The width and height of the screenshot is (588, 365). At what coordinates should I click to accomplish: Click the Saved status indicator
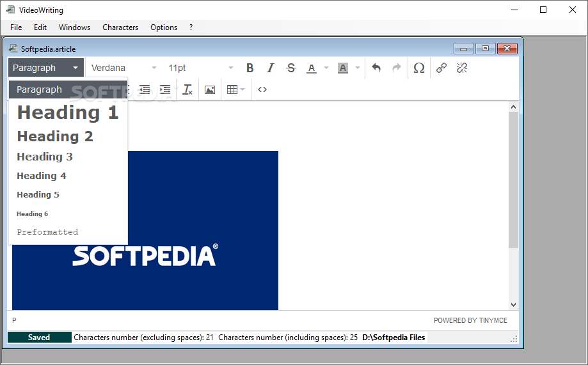pos(40,338)
